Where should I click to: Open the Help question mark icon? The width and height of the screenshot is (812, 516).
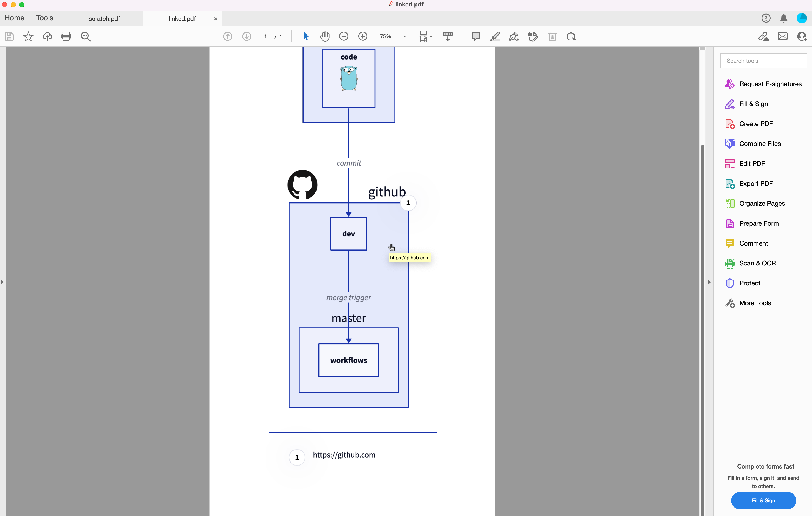766,18
